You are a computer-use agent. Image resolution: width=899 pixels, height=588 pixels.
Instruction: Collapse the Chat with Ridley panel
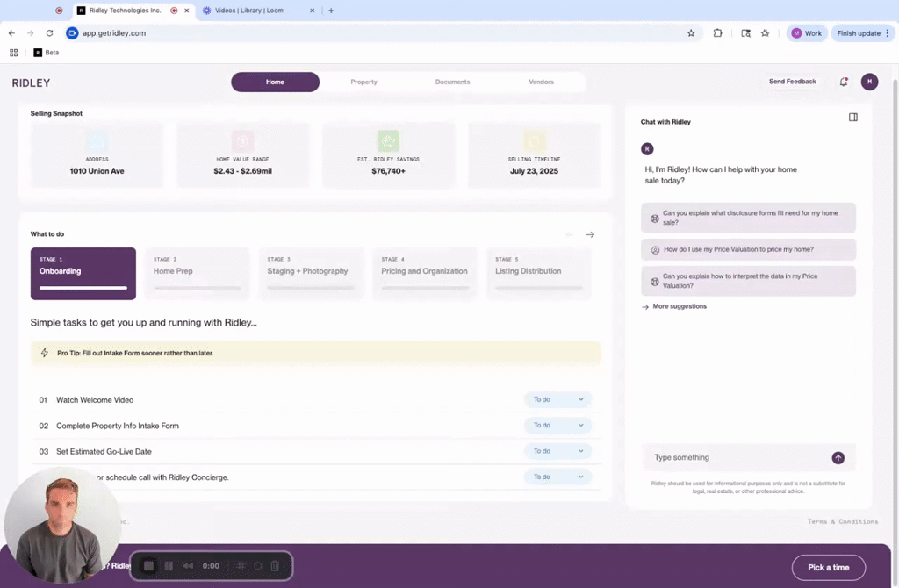pyautogui.click(x=853, y=117)
